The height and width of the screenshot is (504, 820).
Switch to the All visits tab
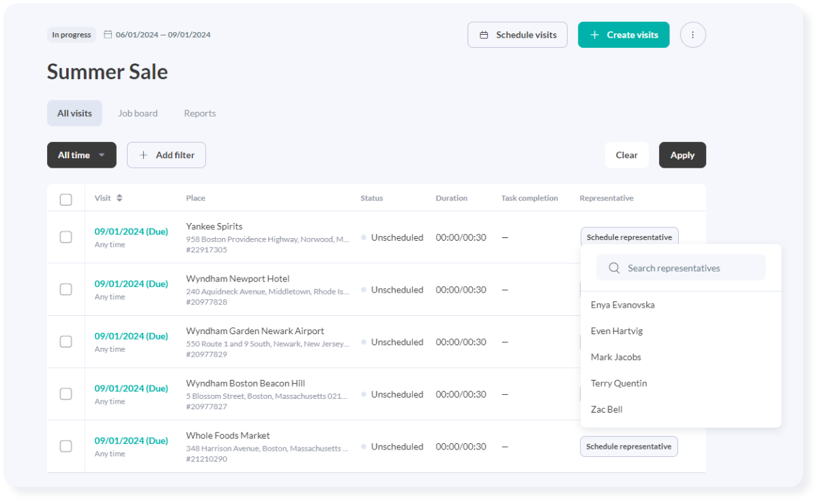[x=74, y=113]
